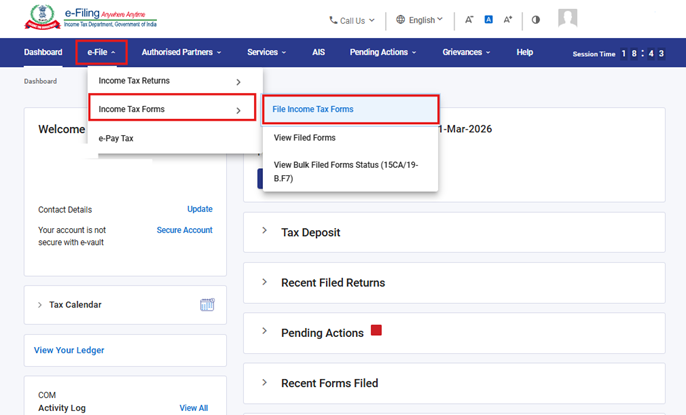The image size is (686, 415).
Task: Click the default font size icon
Action: tap(488, 20)
